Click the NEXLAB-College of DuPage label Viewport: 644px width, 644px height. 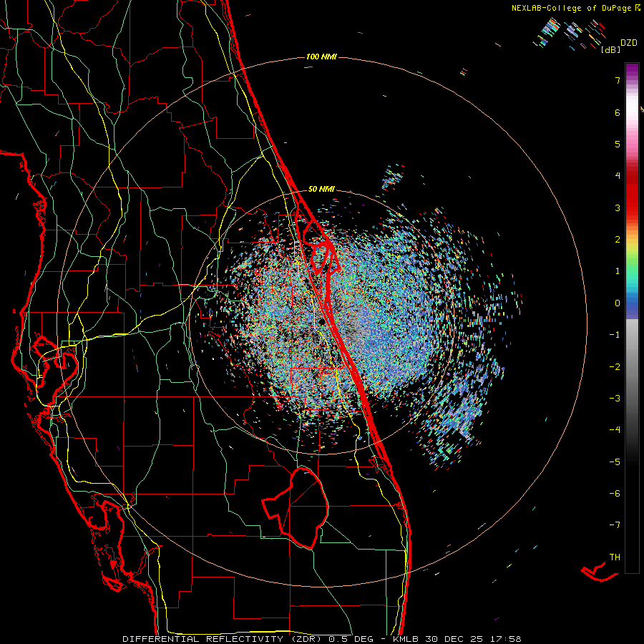pos(572,8)
